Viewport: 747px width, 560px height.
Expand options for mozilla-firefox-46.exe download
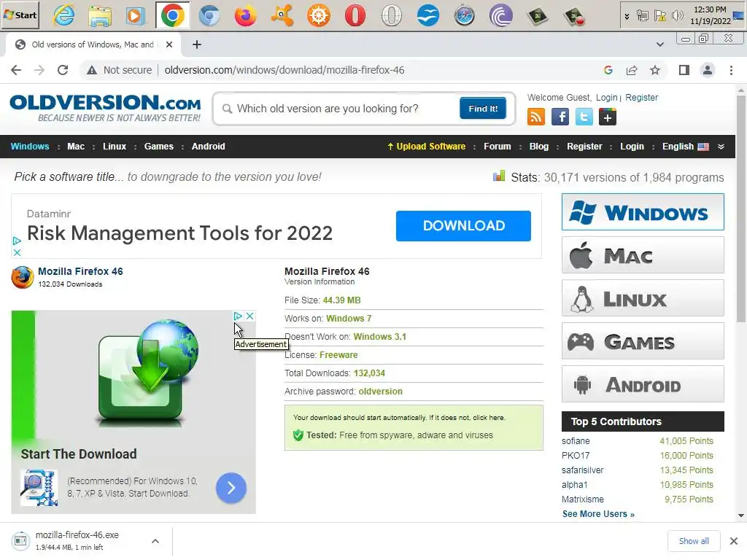point(155,541)
